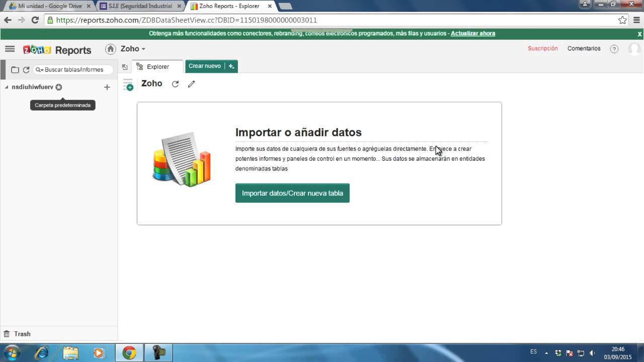
Task: Click the report chart illustration
Action: click(x=182, y=159)
